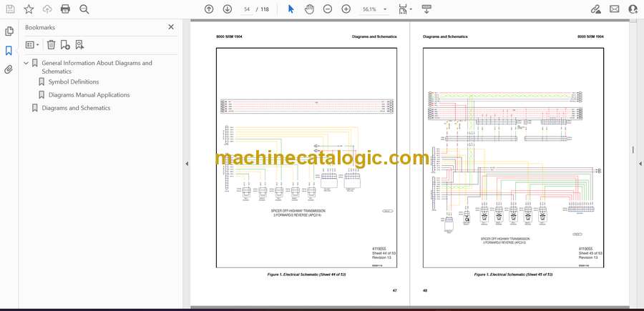644x311 pixels.
Task: Open bookmark options dropdown menu
Action: pyautogui.click(x=32, y=44)
